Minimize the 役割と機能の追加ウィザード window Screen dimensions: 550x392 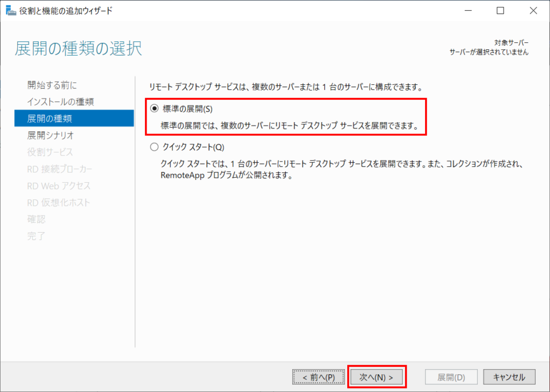(x=468, y=10)
